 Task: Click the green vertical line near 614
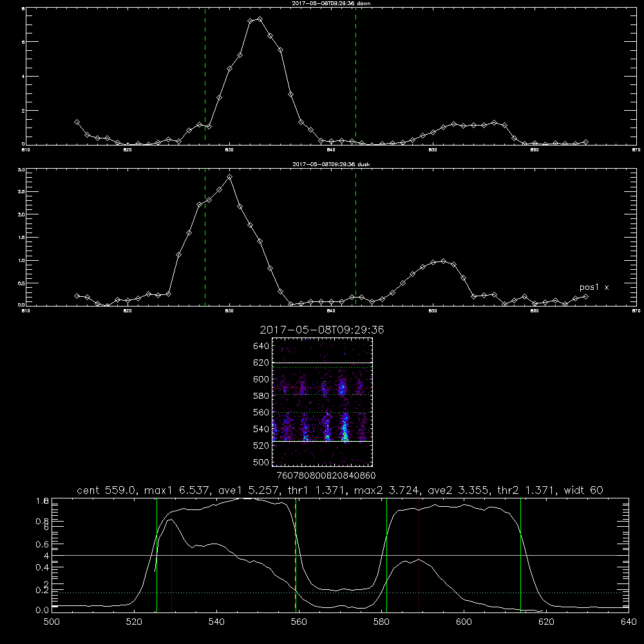(520, 555)
